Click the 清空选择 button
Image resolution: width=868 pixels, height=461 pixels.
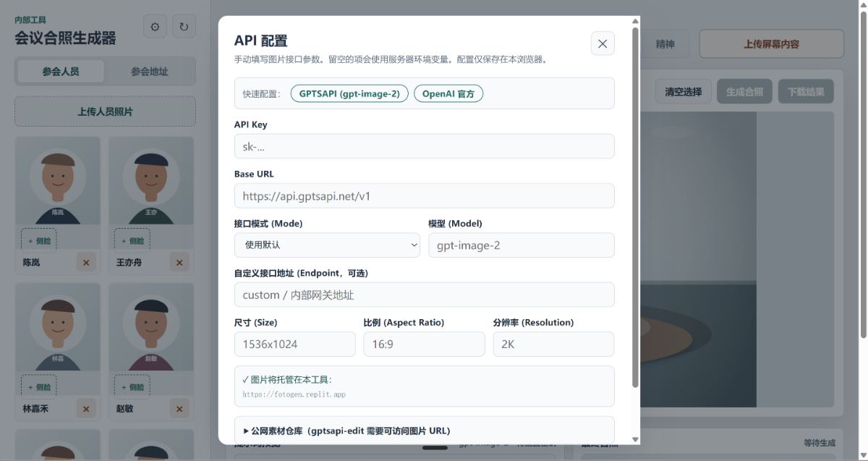[x=684, y=91]
